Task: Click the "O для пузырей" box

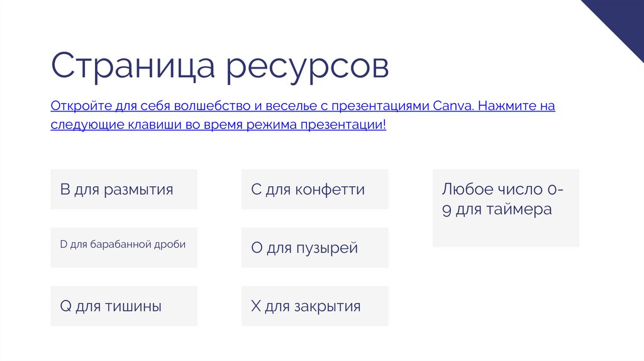Action: pos(314,248)
